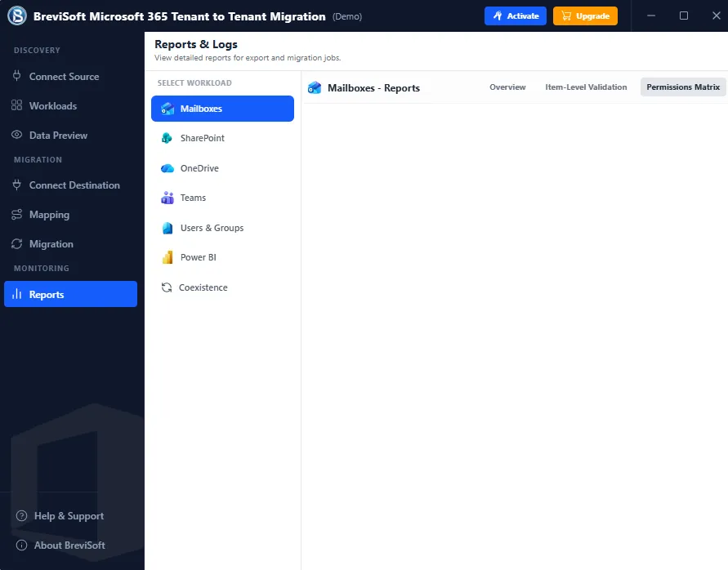Click the (Demo) label in title bar
Image resolution: width=728 pixels, height=570 pixels.
347,16
